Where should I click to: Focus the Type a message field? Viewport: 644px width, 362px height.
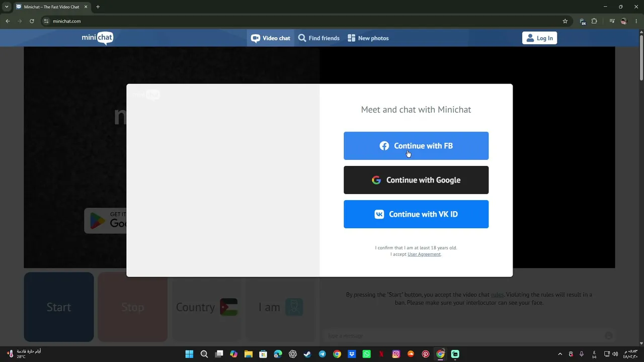[465, 335]
